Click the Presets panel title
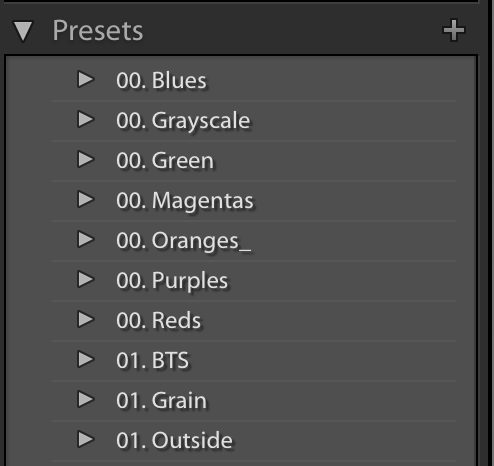Viewport: 494px width, 466px height. pos(98,31)
